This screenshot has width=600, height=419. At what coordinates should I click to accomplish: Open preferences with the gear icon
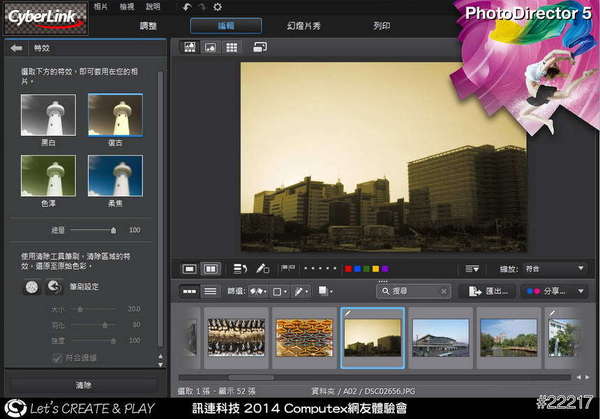[x=217, y=7]
